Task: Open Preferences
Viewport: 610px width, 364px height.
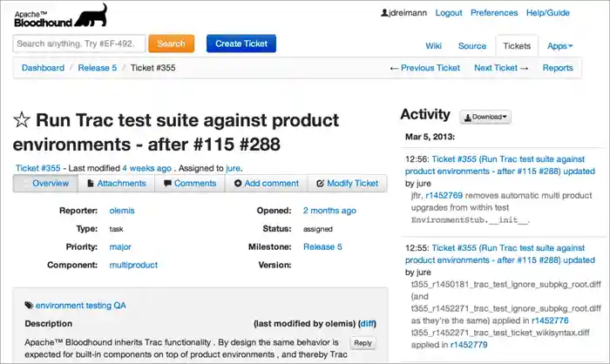Action: (494, 13)
